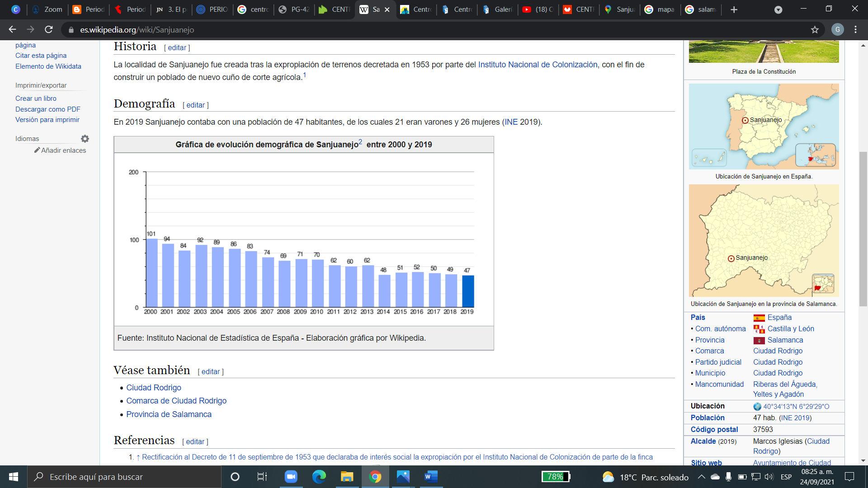This screenshot has height=488, width=868.
Task: Open Microsoft Edge from the taskbar
Action: tap(319, 477)
